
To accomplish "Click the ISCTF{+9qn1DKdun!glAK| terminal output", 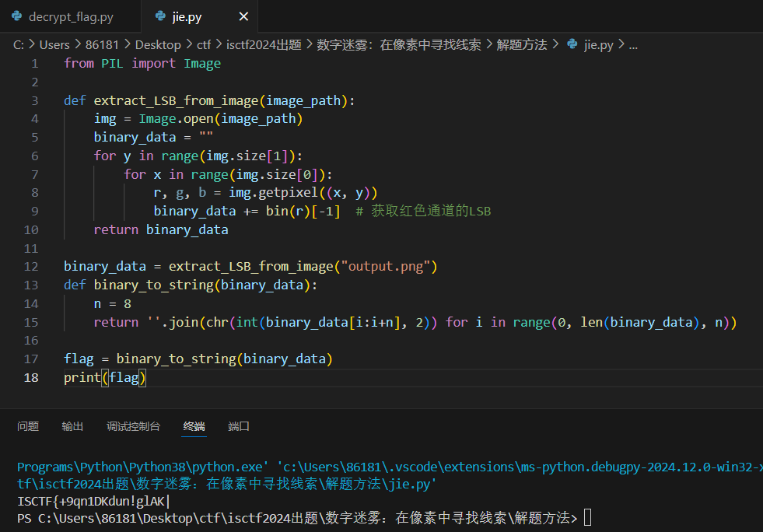I will pyautogui.click(x=93, y=502).
